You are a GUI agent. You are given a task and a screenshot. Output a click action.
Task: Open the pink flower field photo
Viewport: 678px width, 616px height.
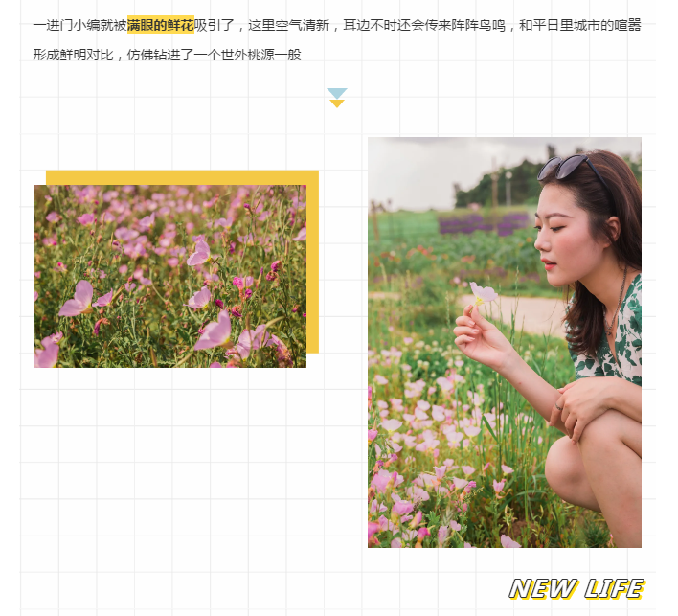pyautogui.click(x=169, y=277)
